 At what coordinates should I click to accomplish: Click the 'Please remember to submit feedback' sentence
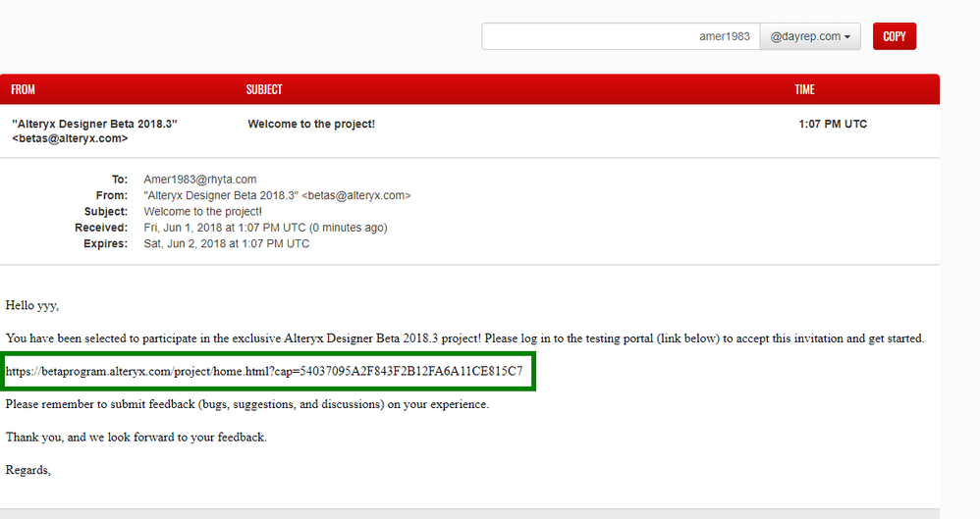coord(246,404)
